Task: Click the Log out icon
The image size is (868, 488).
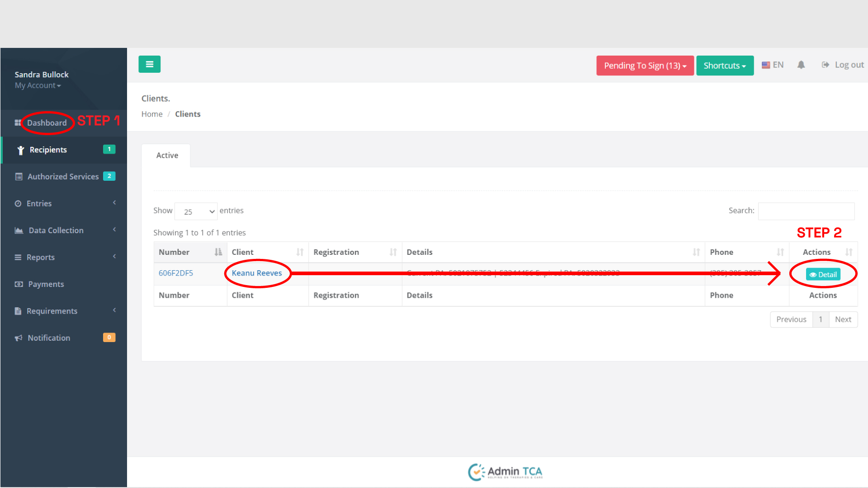Action: point(826,64)
